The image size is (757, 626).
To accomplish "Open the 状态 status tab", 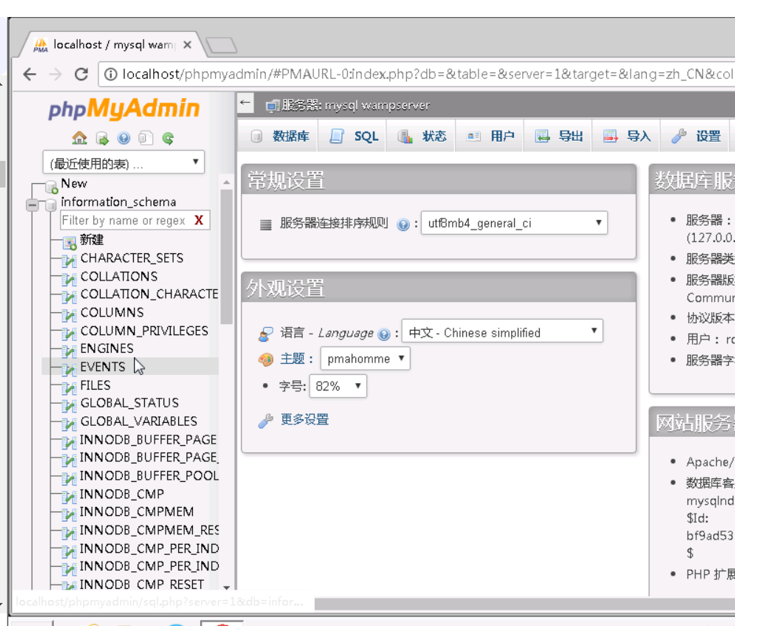I will click(x=421, y=137).
